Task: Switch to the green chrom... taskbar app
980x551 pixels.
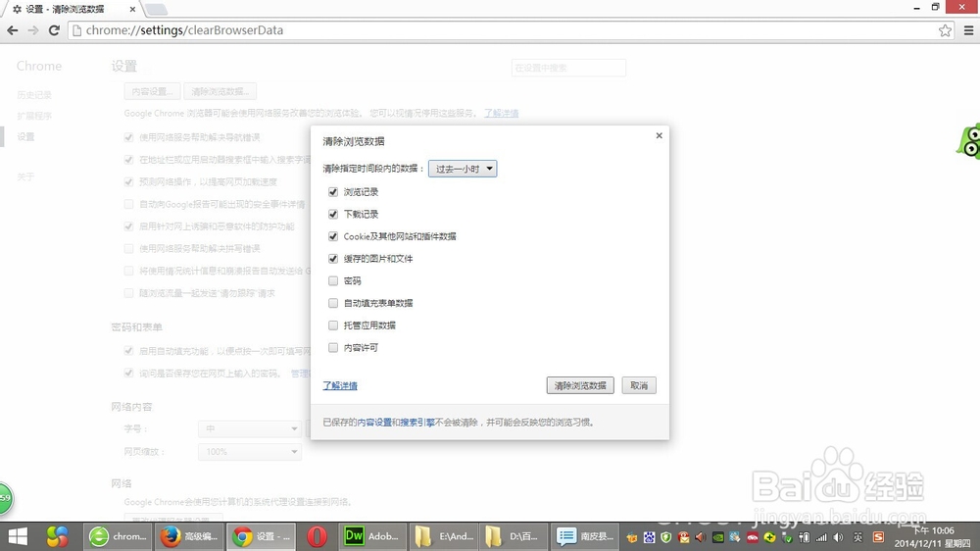Action: pyautogui.click(x=119, y=536)
